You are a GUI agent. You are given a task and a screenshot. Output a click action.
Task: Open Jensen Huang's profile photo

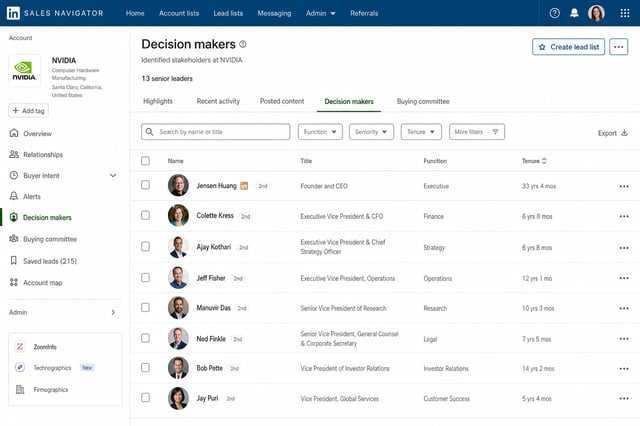click(178, 185)
